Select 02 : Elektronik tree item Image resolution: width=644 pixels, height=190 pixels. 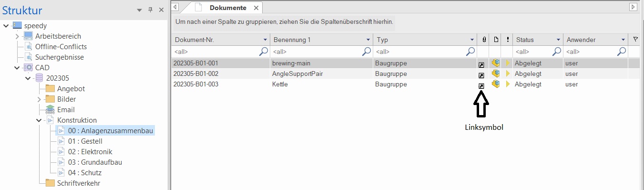[x=90, y=152]
